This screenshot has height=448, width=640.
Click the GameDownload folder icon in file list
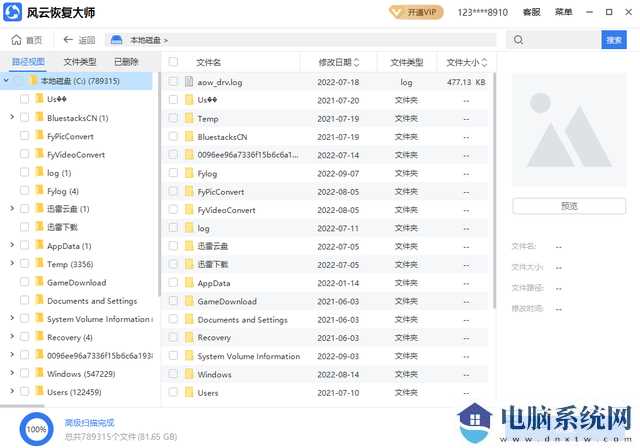pos(189,301)
